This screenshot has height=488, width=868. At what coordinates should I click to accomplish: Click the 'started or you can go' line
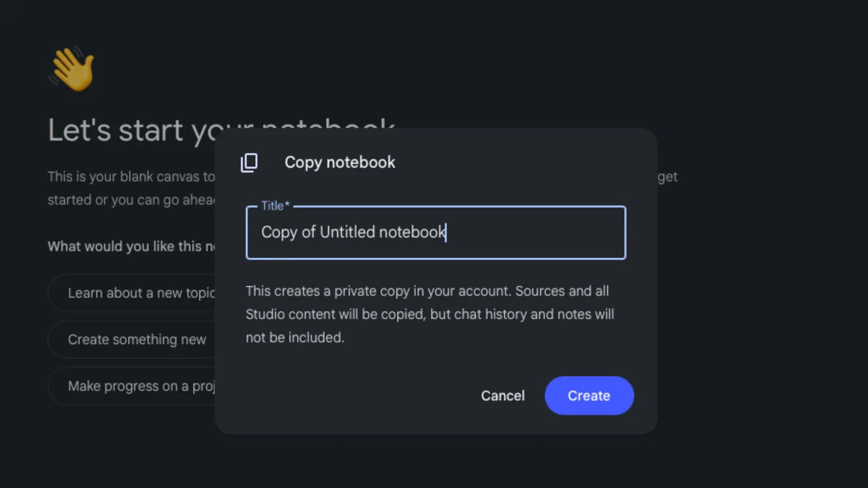pyautogui.click(x=131, y=200)
